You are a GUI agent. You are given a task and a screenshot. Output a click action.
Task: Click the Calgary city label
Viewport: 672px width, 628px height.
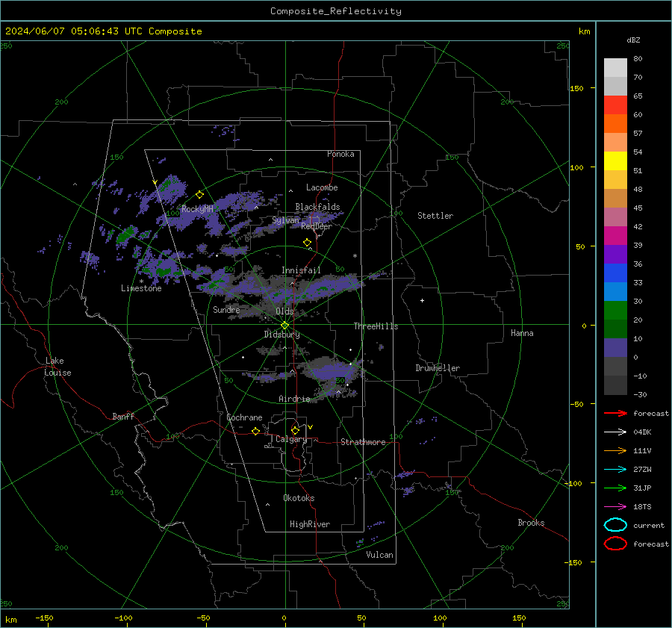click(291, 439)
